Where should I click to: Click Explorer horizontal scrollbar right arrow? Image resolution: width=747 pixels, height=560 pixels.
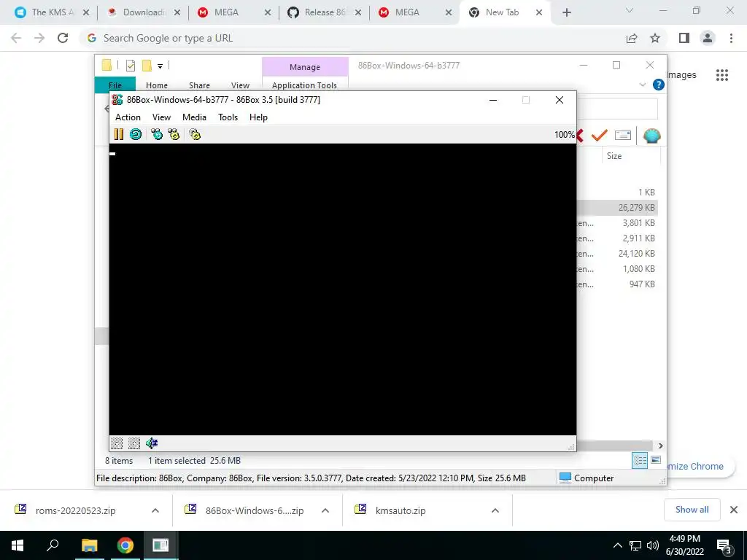[x=660, y=446]
